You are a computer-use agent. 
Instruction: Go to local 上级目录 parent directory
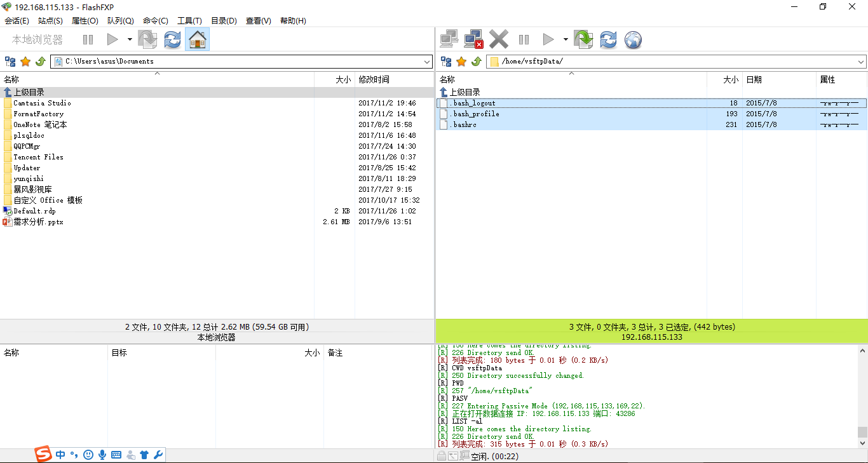point(29,92)
